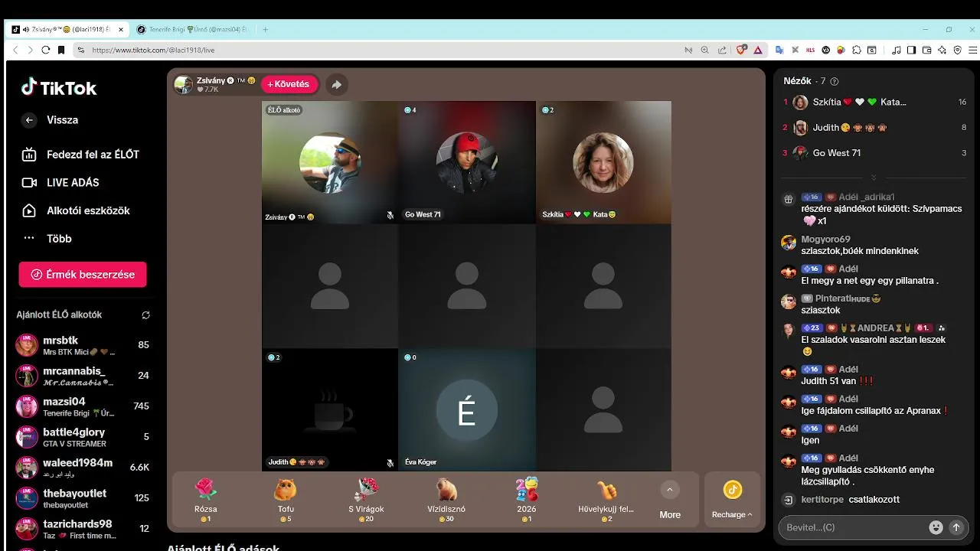Click the TikTok logo
This screenshot has height=551, width=980.
(58, 88)
